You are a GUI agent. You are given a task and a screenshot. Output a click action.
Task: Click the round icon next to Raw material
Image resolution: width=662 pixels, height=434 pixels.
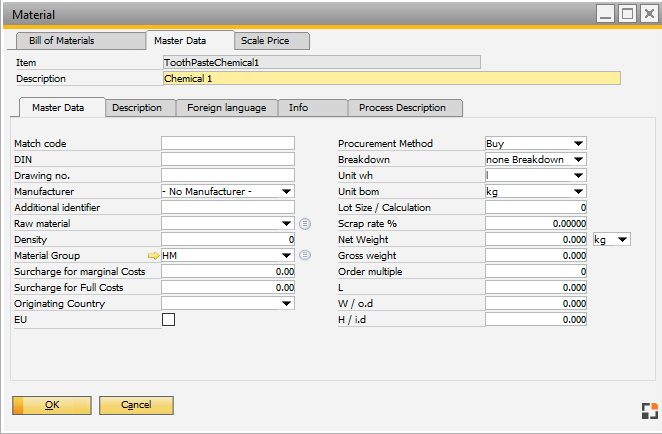click(305, 223)
